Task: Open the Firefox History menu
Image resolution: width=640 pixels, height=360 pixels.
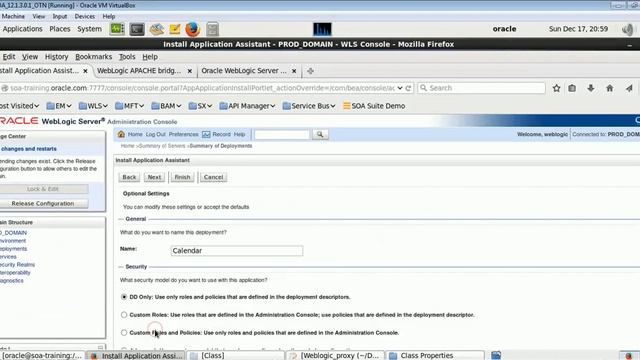Action: (x=56, y=57)
